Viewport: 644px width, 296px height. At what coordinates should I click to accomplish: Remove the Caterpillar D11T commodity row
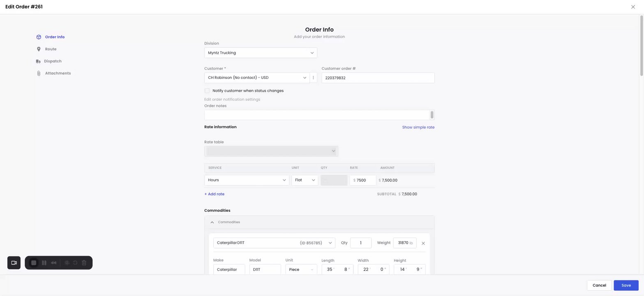point(423,243)
